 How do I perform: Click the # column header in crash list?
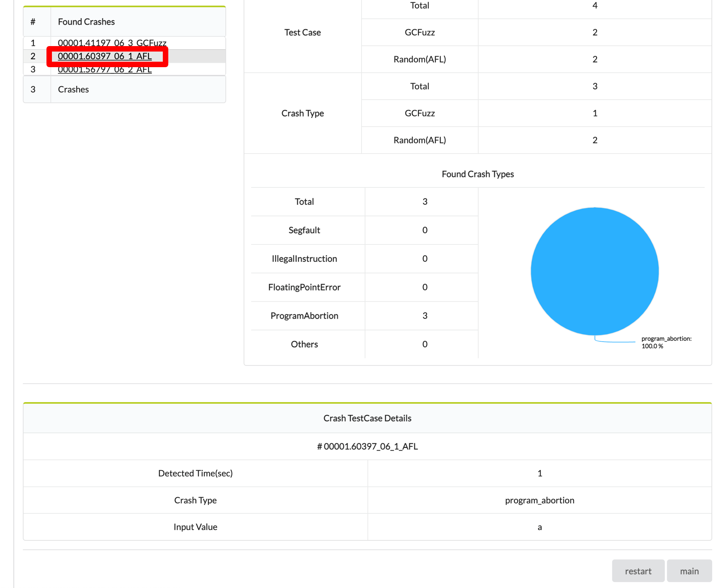point(33,22)
